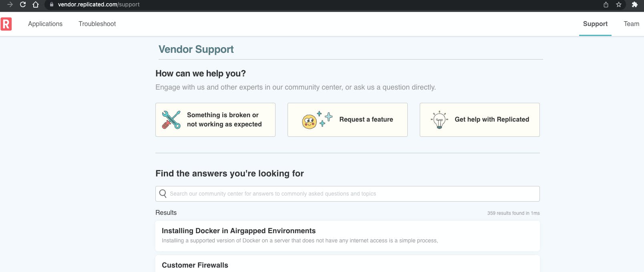Focus the community center search field
Image resolution: width=644 pixels, height=272 pixels.
point(352,194)
